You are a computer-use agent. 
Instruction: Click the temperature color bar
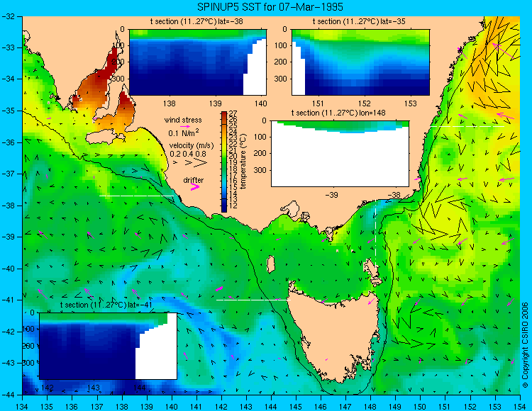224,162
